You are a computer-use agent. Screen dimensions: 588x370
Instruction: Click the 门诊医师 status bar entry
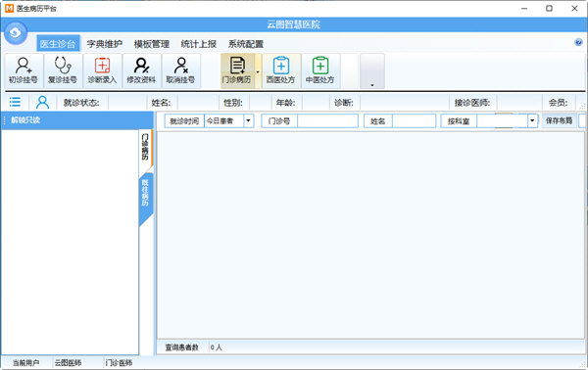(119, 363)
